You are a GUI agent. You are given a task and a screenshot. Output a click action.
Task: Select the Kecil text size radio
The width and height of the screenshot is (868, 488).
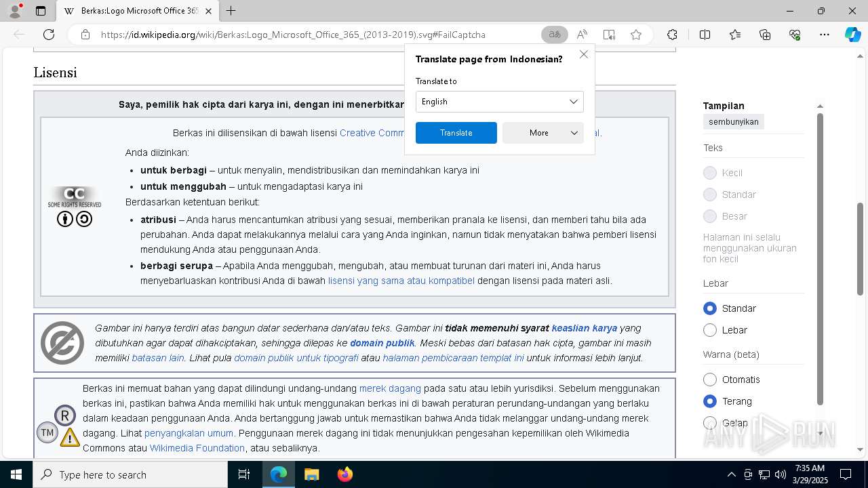710,173
